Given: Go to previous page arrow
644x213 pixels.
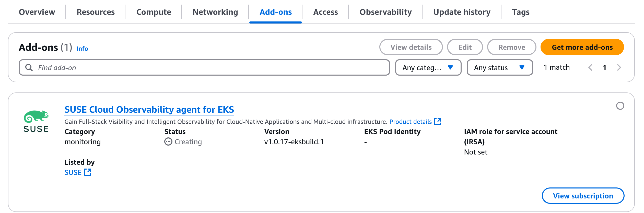Looking at the screenshot, I should (590, 67).
